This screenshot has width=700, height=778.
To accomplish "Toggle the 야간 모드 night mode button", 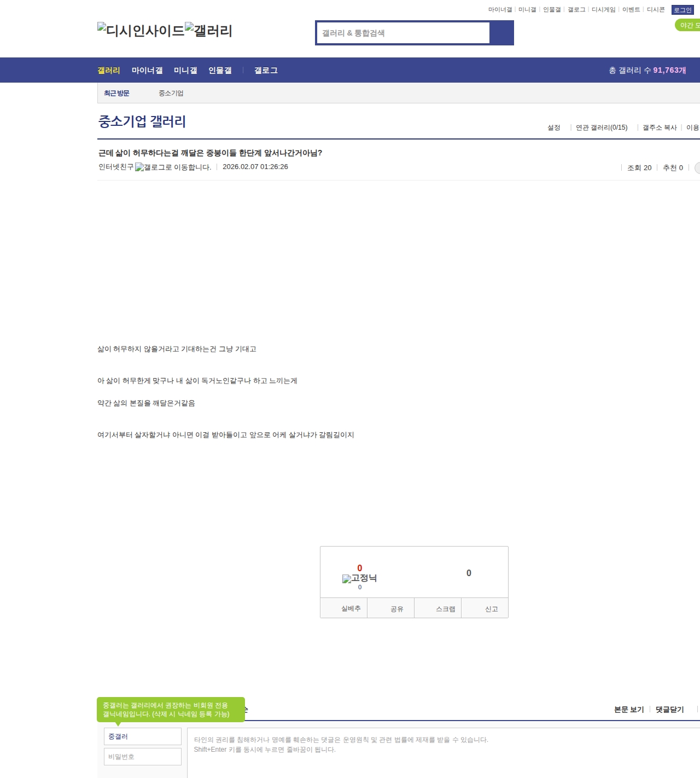I will click(x=688, y=25).
